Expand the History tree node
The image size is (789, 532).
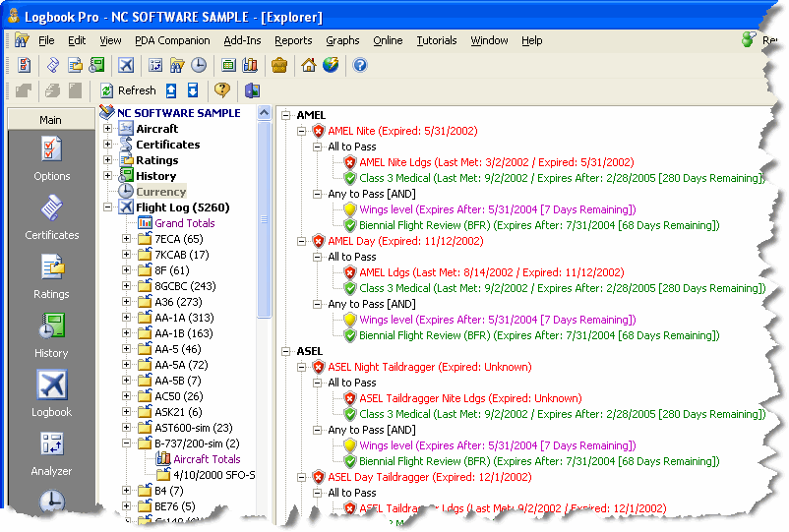coord(107,175)
